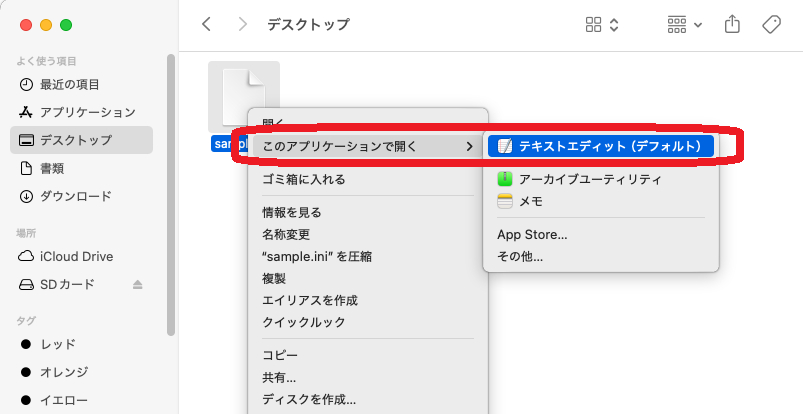Screen dimensions: 803x414
Task: Click the デスクトップ window title
Action: click(308, 25)
